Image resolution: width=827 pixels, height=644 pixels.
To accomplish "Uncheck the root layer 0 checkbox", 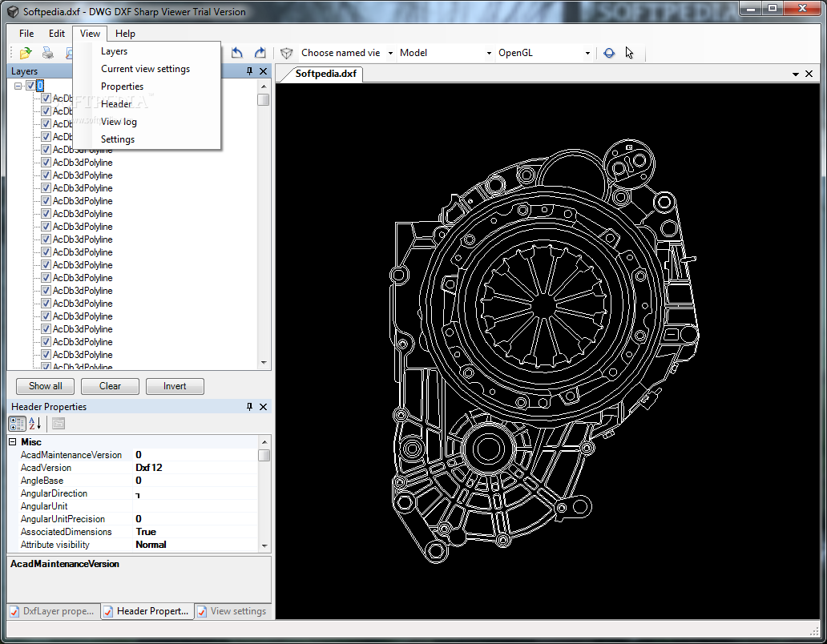I will (x=30, y=86).
